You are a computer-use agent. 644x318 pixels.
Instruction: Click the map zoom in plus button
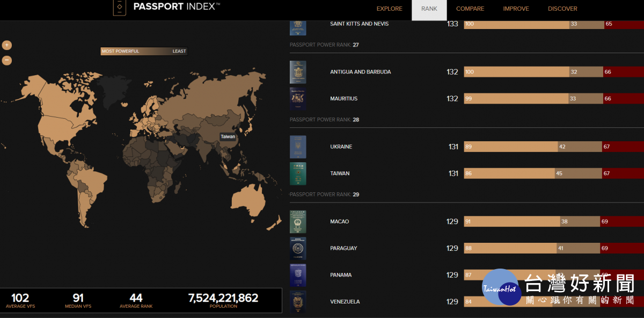[7, 46]
